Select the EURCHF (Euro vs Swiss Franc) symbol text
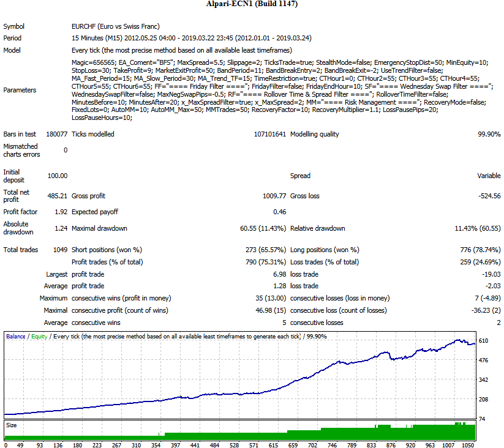The image size is (504, 448). (116, 26)
